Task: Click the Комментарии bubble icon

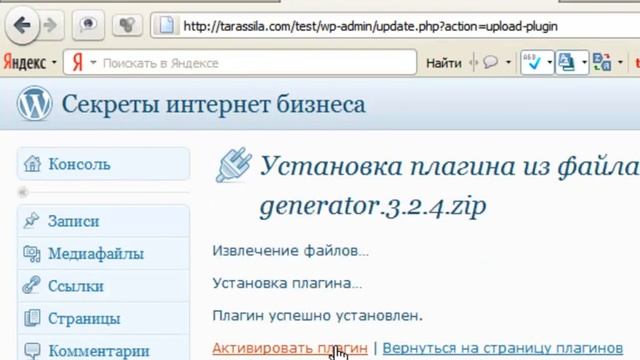Action: click(x=32, y=350)
